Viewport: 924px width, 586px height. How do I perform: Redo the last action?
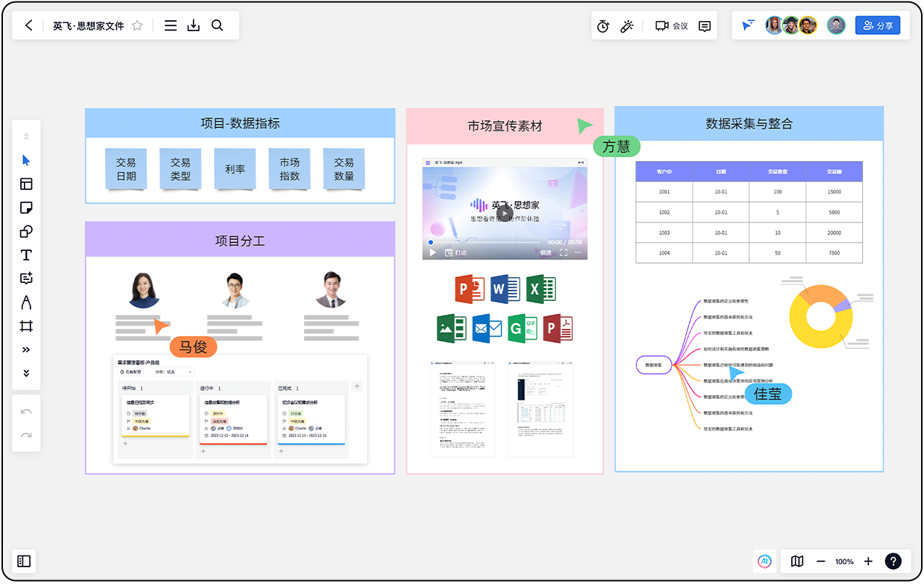(x=27, y=435)
